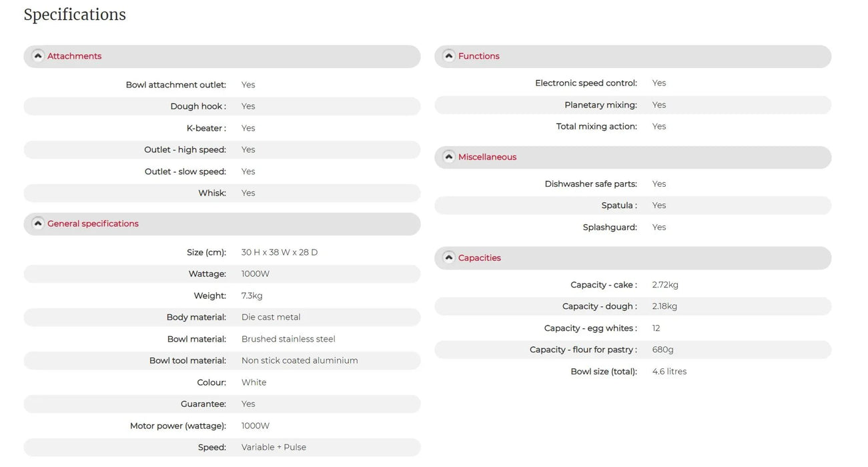Select the Capacities heading label
The height and width of the screenshot is (467, 868).
click(x=479, y=258)
